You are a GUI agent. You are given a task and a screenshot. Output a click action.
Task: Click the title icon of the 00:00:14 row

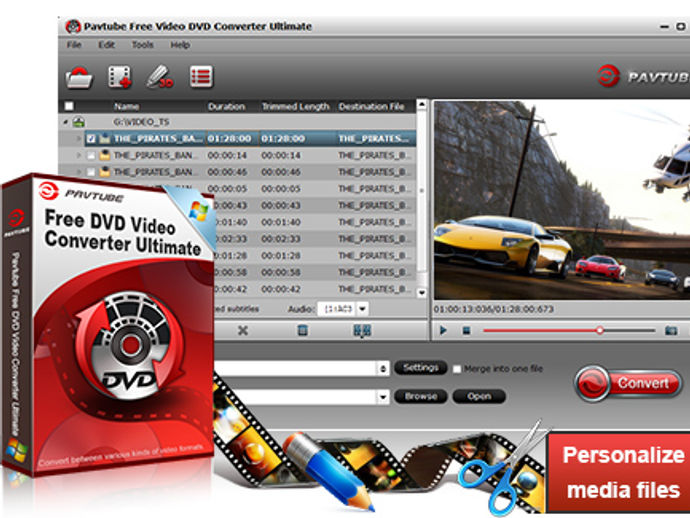coord(104,155)
